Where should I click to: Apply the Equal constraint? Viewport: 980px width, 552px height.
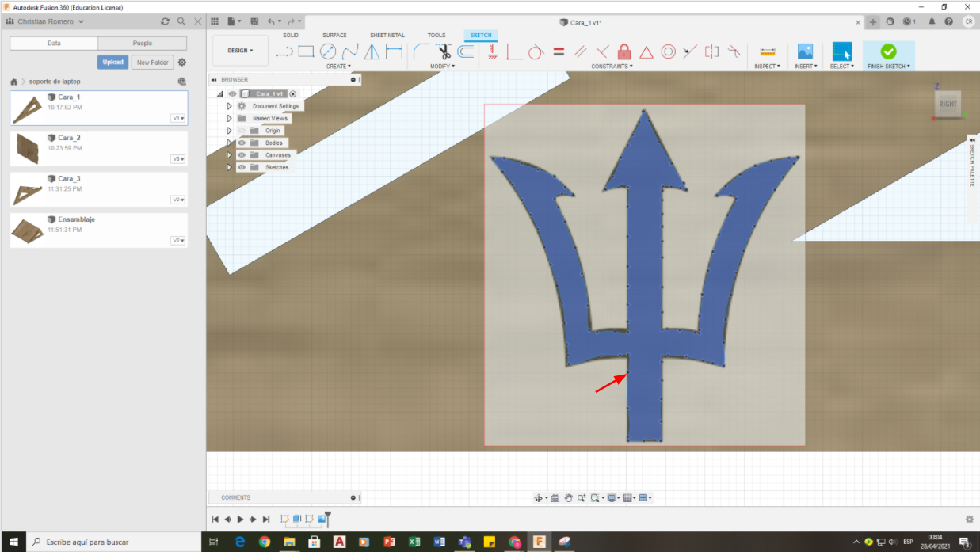(558, 52)
